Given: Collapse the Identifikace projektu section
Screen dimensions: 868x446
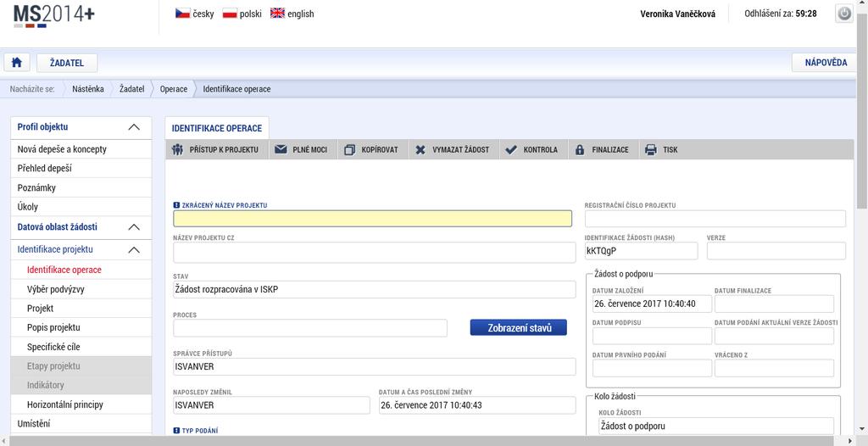Looking at the screenshot, I should click(134, 250).
